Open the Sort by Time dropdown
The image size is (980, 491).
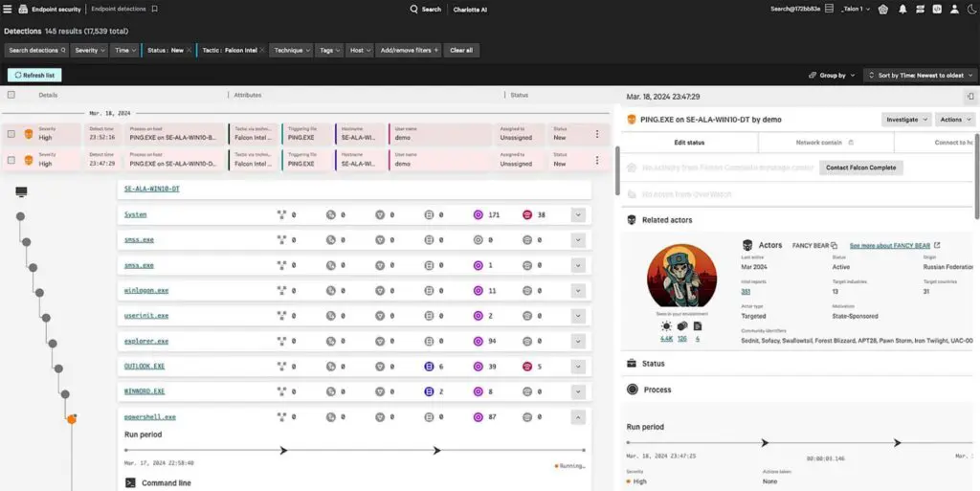coord(919,75)
